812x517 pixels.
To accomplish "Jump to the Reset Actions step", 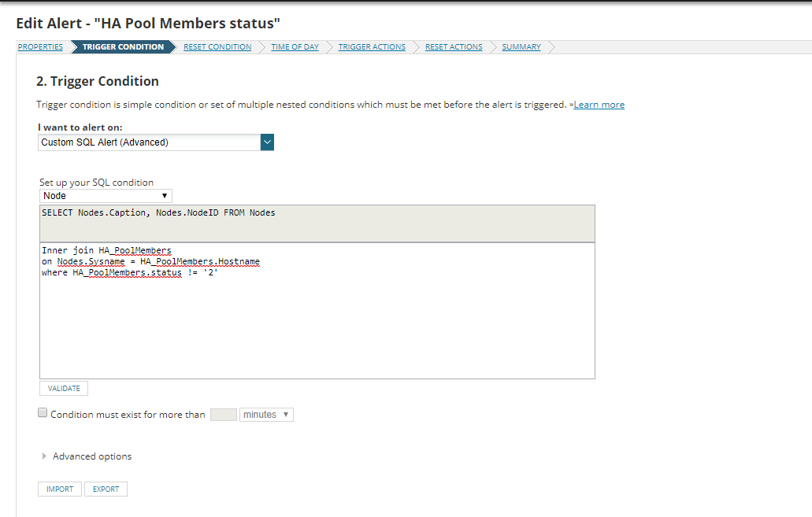I will click(454, 47).
